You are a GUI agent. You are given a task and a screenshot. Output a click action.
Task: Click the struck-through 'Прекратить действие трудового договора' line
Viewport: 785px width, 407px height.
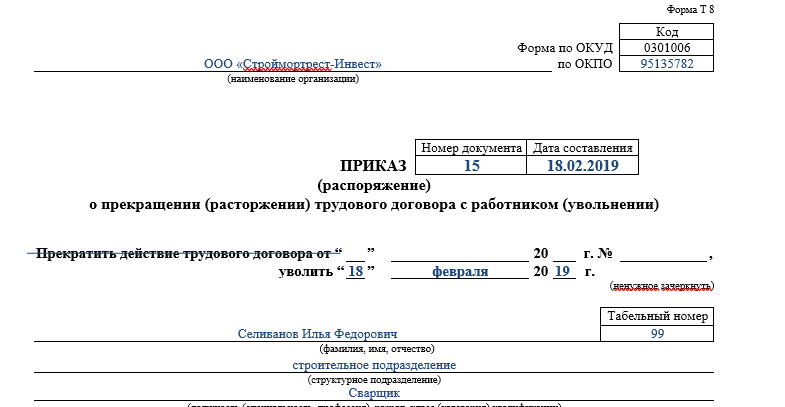pyautogui.click(x=184, y=253)
